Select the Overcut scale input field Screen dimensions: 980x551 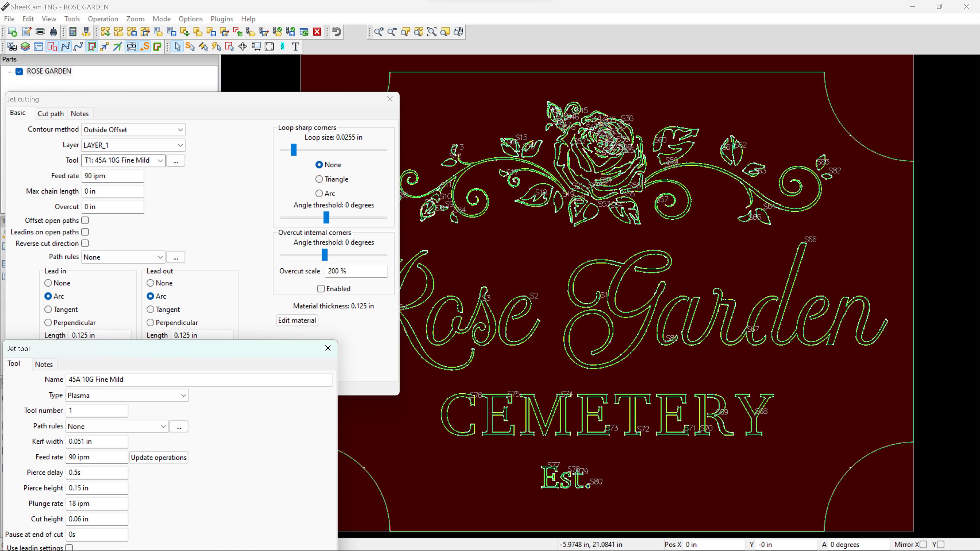355,271
